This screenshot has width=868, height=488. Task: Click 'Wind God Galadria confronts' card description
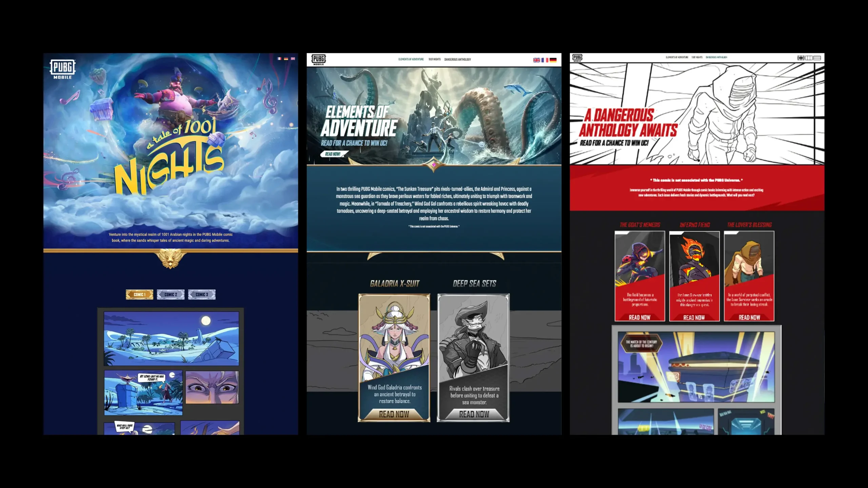(394, 394)
